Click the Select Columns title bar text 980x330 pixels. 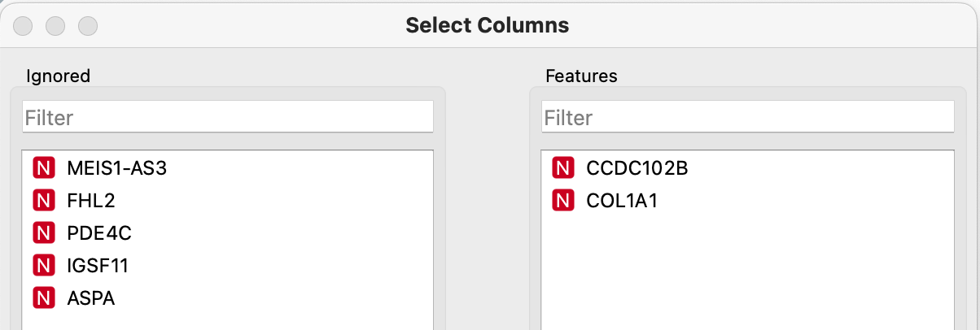[x=487, y=25]
